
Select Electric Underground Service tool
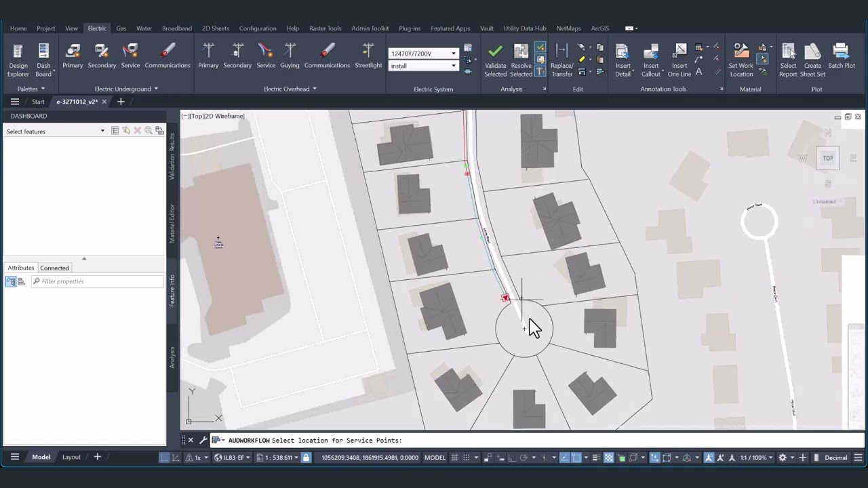(130, 56)
